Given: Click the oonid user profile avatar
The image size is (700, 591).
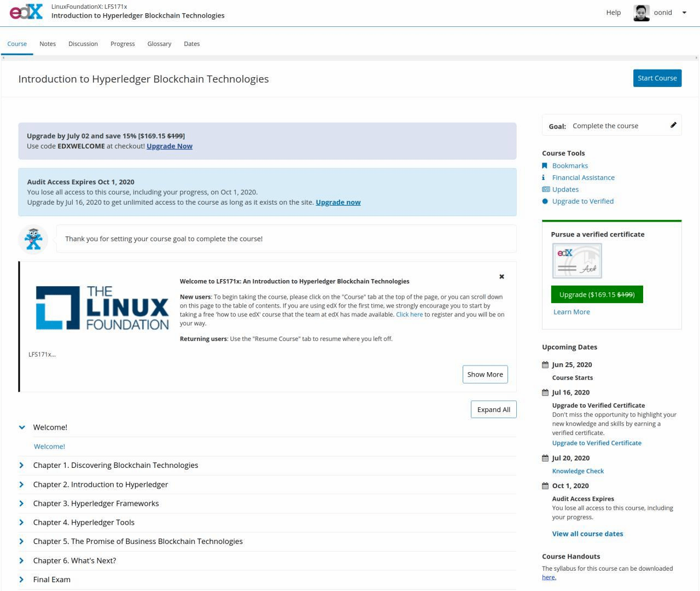Looking at the screenshot, I should [x=641, y=13].
